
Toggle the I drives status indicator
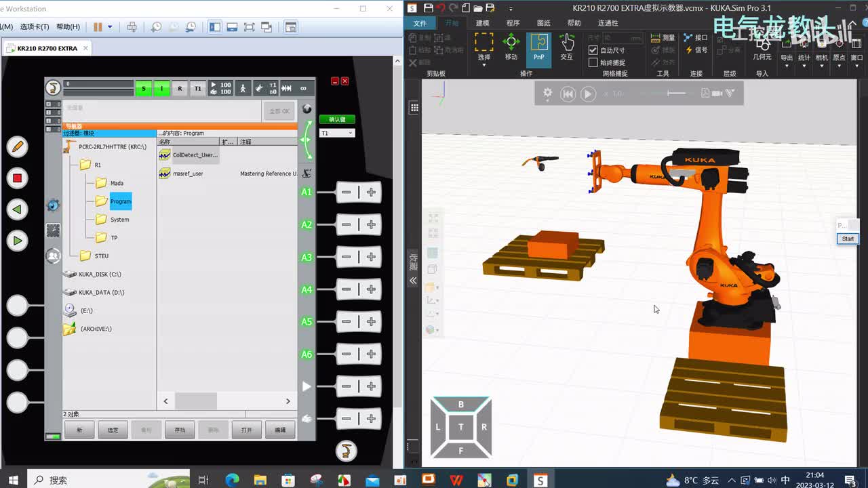(x=161, y=88)
